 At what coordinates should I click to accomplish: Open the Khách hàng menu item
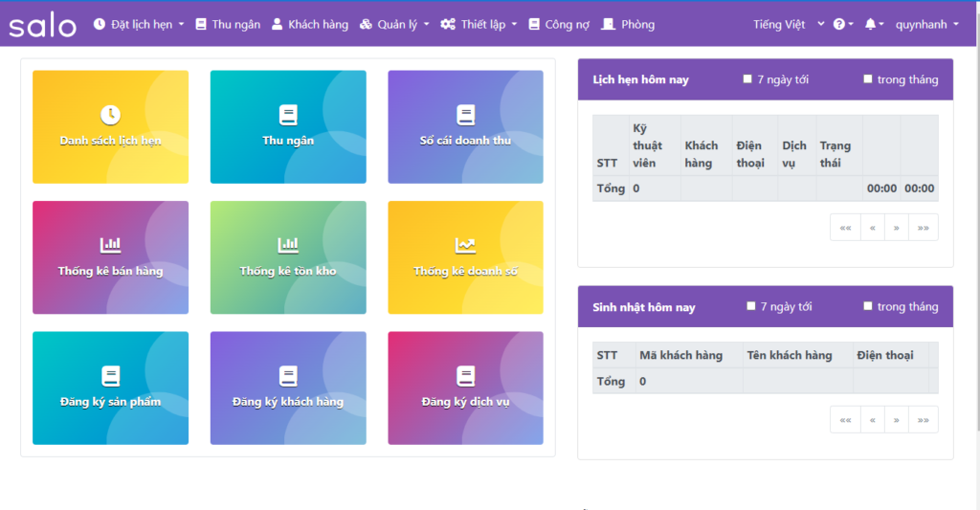pos(309,24)
